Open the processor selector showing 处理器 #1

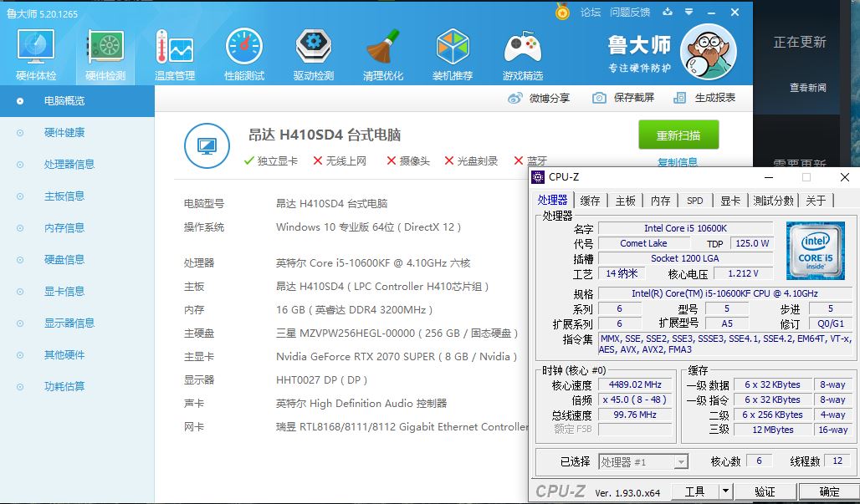[x=642, y=461]
